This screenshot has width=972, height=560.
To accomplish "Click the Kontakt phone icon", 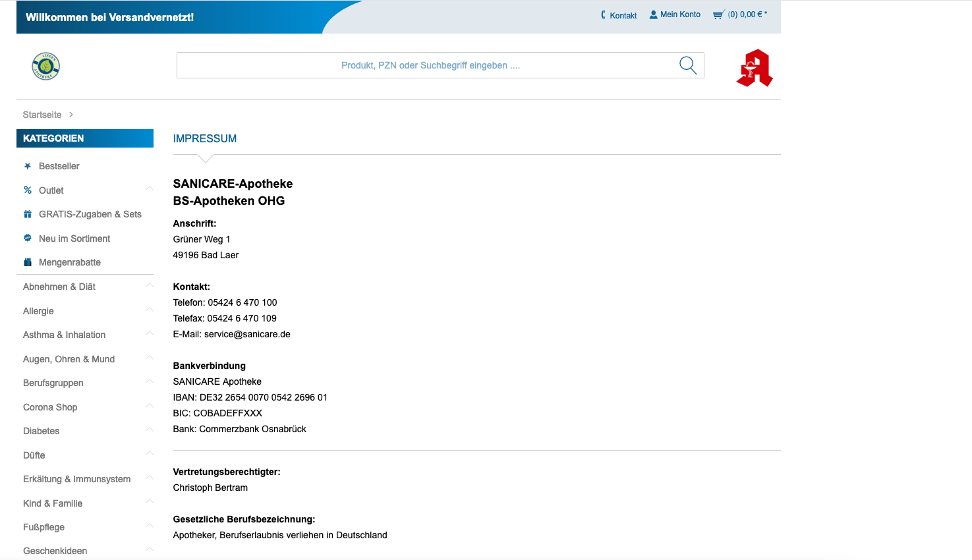I will [x=603, y=15].
